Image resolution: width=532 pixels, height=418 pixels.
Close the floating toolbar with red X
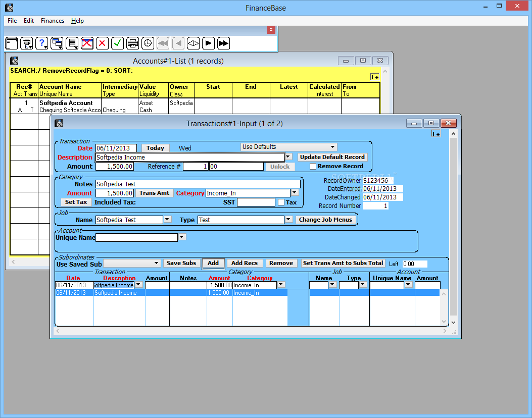pyautogui.click(x=271, y=30)
